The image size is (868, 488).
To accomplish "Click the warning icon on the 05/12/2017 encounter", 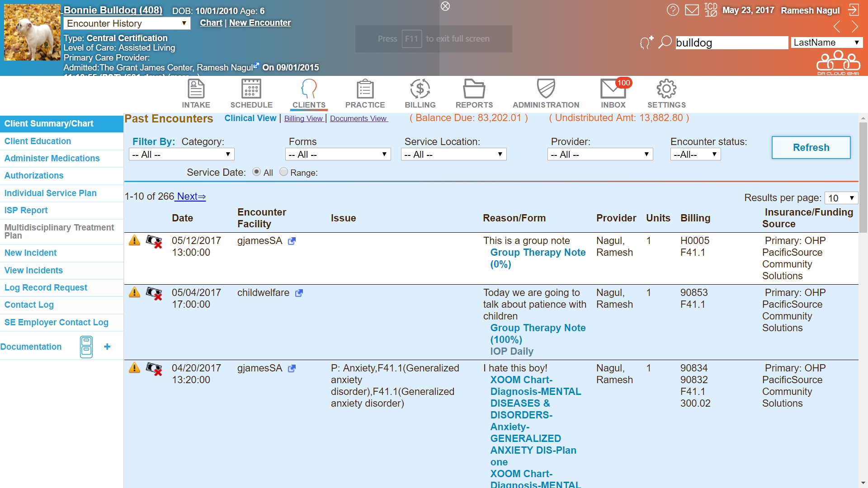I will coord(134,240).
